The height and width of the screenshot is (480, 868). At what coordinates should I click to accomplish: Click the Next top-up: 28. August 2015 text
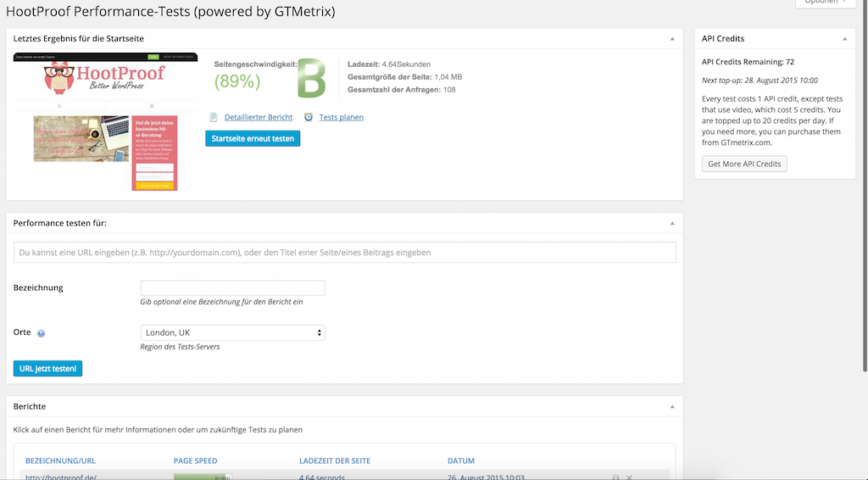[x=759, y=81]
